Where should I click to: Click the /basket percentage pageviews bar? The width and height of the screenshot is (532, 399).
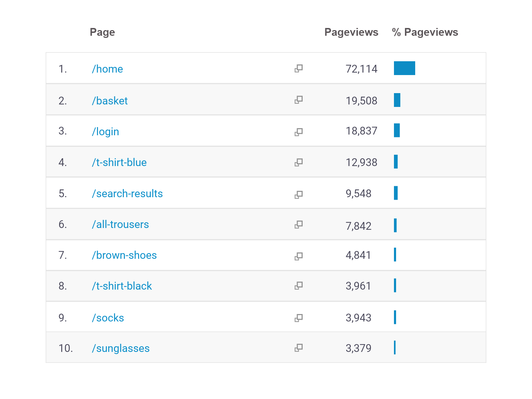click(397, 100)
